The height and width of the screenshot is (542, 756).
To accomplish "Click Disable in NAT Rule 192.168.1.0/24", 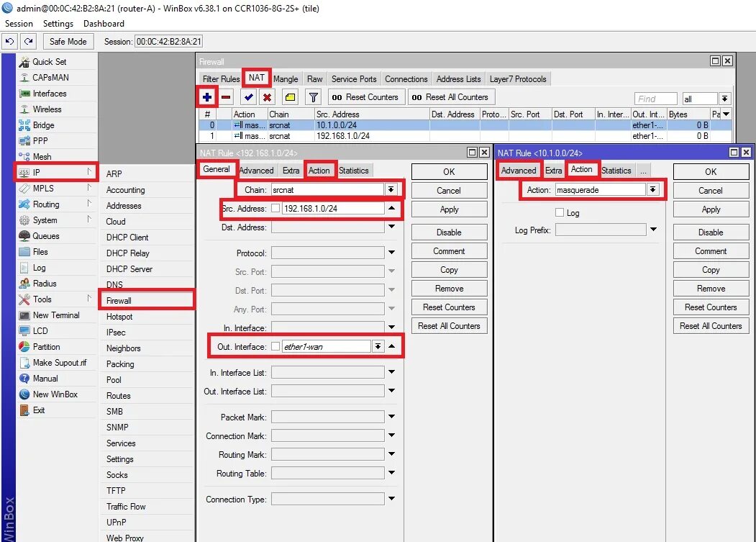I will tap(449, 232).
